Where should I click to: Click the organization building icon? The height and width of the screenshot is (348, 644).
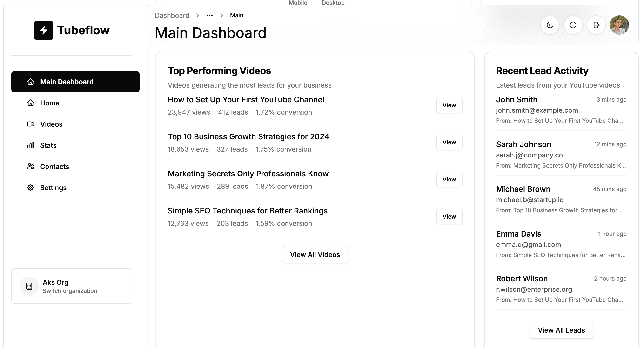29,286
